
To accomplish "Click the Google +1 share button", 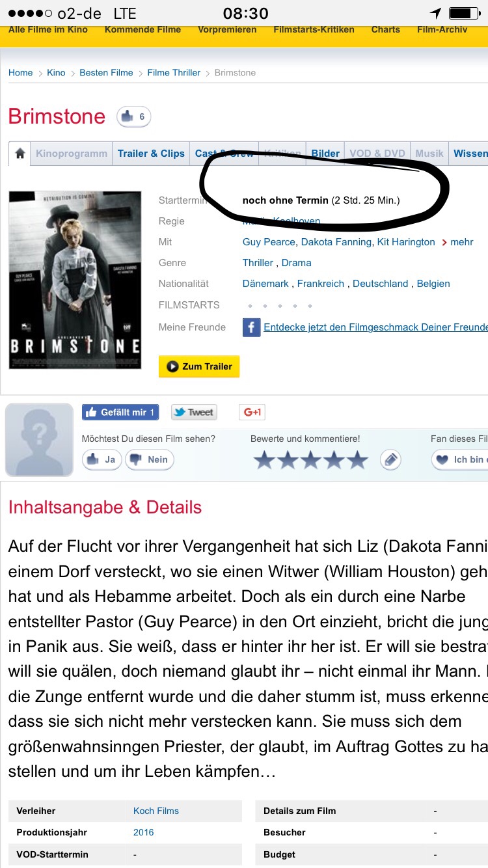I will 252,412.
